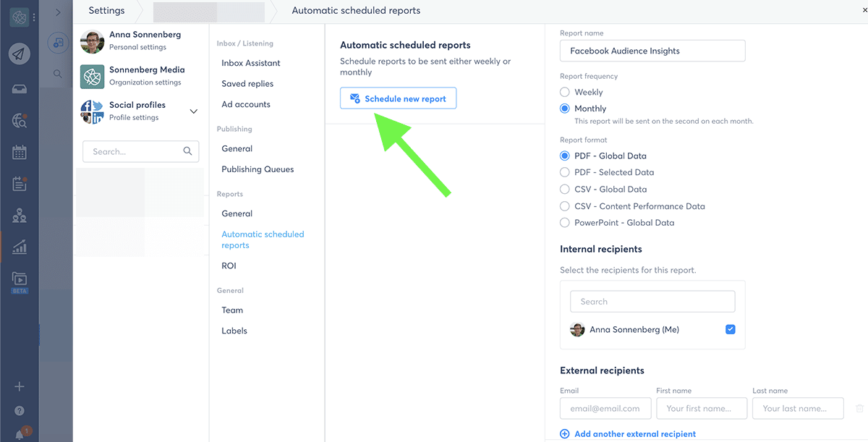The height and width of the screenshot is (442, 868).
Task: Expand the Social profiles chevron
Action: point(193,111)
